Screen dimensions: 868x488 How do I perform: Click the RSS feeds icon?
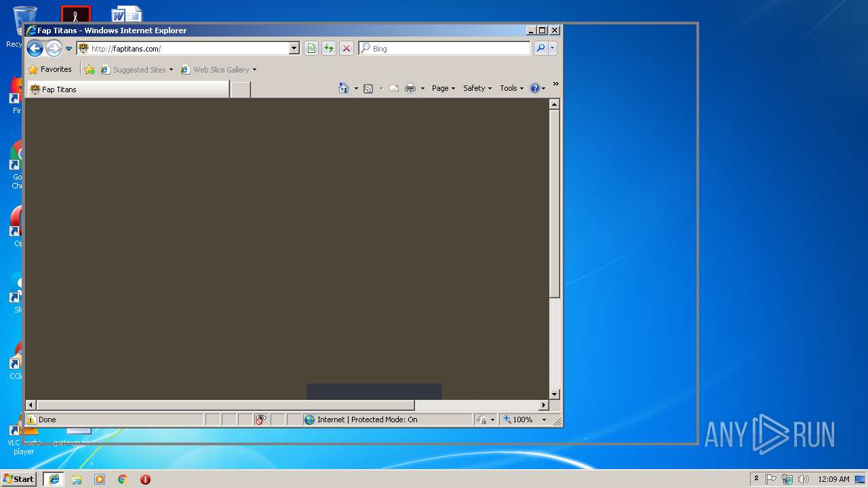(x=368, y=88)
